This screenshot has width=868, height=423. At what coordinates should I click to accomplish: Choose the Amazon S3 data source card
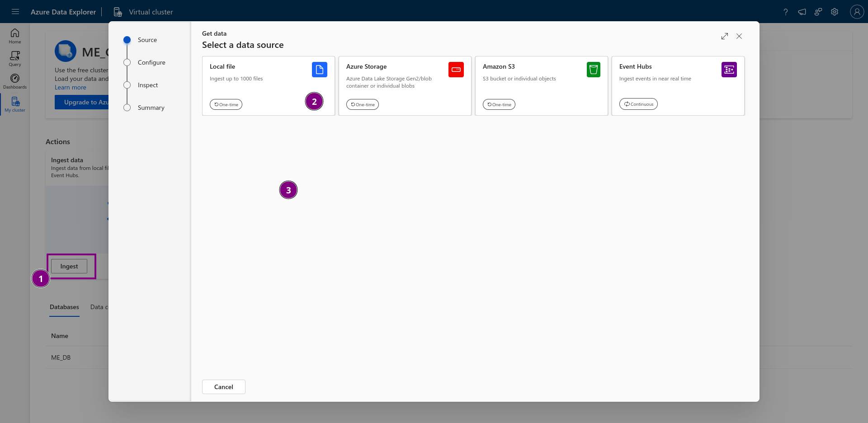point(542,86)
